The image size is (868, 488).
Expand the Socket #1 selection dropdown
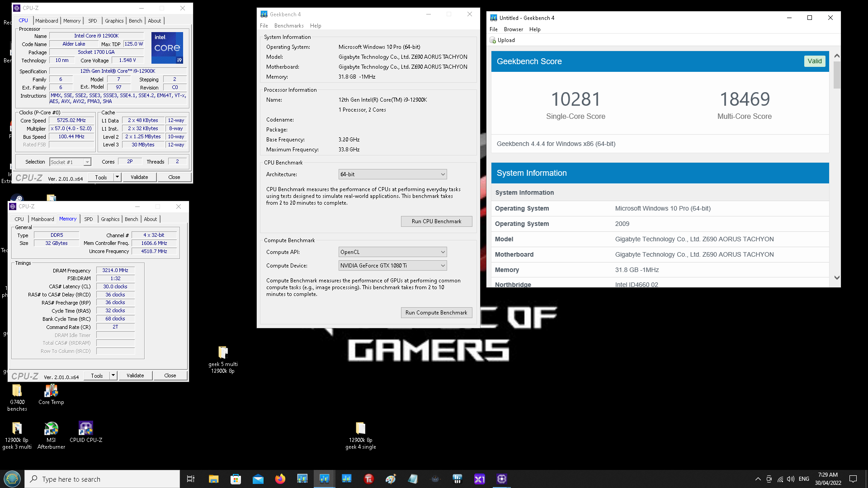pos(87,162)
